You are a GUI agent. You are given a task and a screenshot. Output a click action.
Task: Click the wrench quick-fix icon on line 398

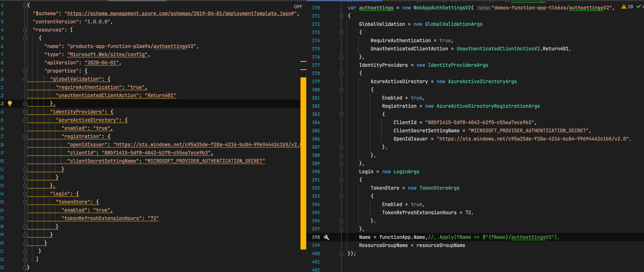click(326, 237)
